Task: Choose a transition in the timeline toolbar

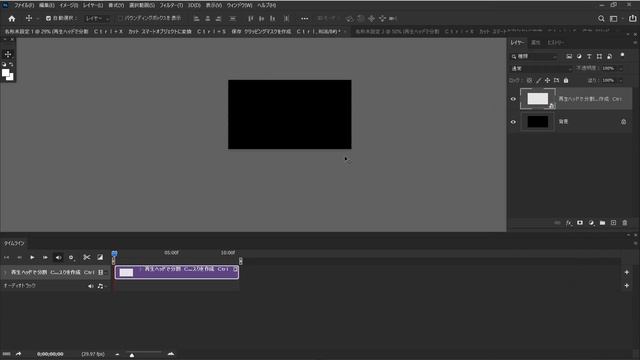Action: (x=100, y=257)
